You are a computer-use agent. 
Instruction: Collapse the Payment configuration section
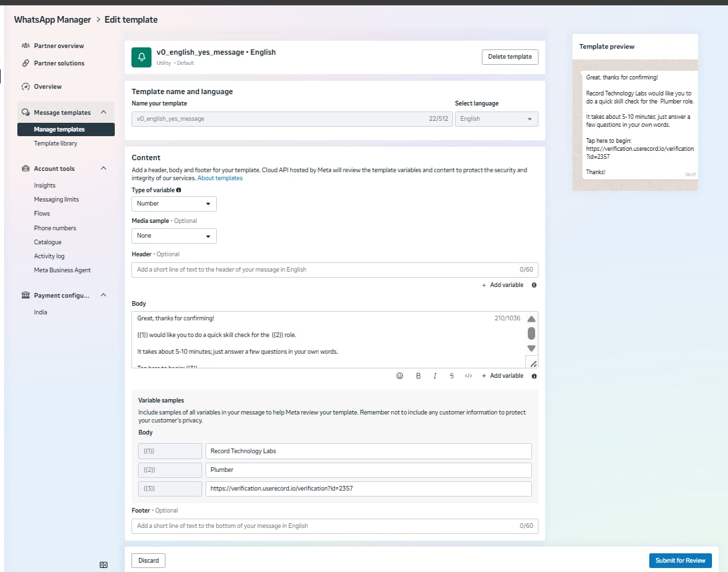[x=103, y=295]
